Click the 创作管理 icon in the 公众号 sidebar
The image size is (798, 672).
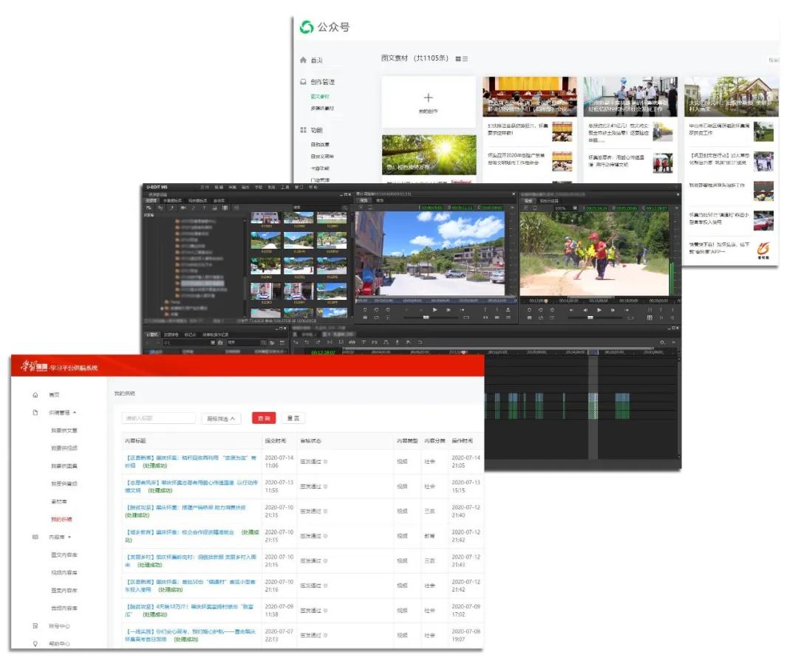coord(303,81)
